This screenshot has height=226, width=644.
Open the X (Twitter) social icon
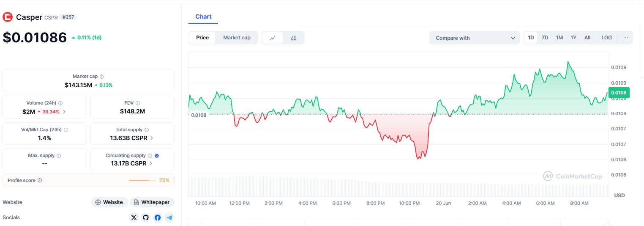(134, 218)
